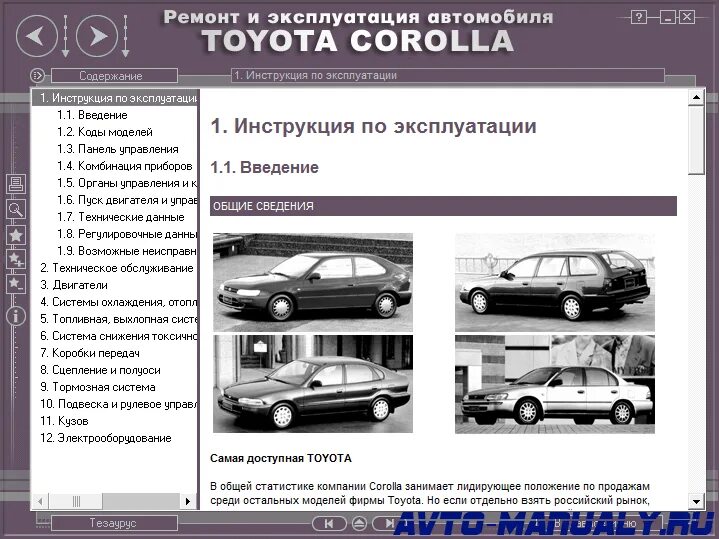
Task: Open section 1.4. Комбинация приборов
Action: pyautogui.click(x=124, y=166)
